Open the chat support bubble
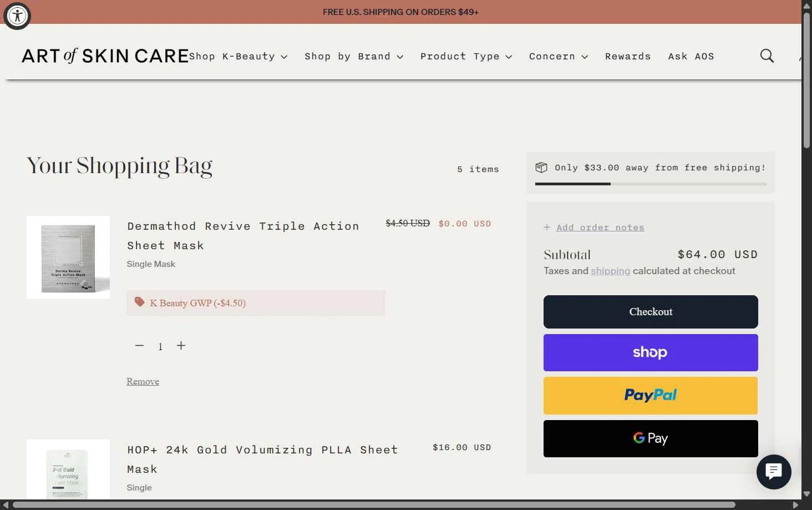The height and width of the screenshot is (510, 812). click(774, 472)
